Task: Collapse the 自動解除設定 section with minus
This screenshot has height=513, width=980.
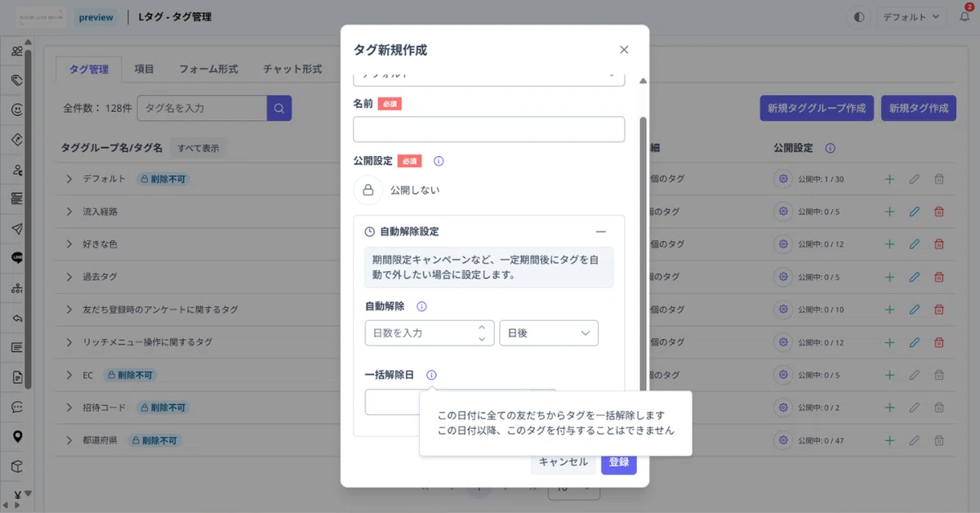Action: pyautogui.click(x=601, y=232)
